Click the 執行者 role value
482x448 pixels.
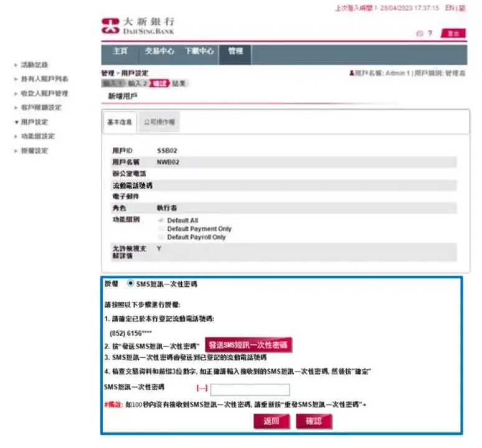[x=167, y=208]
